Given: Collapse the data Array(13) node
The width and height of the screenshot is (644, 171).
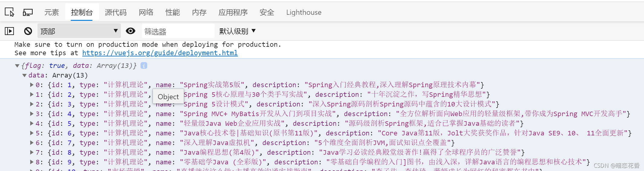Looking at the screenshot, I should point(24,75).
